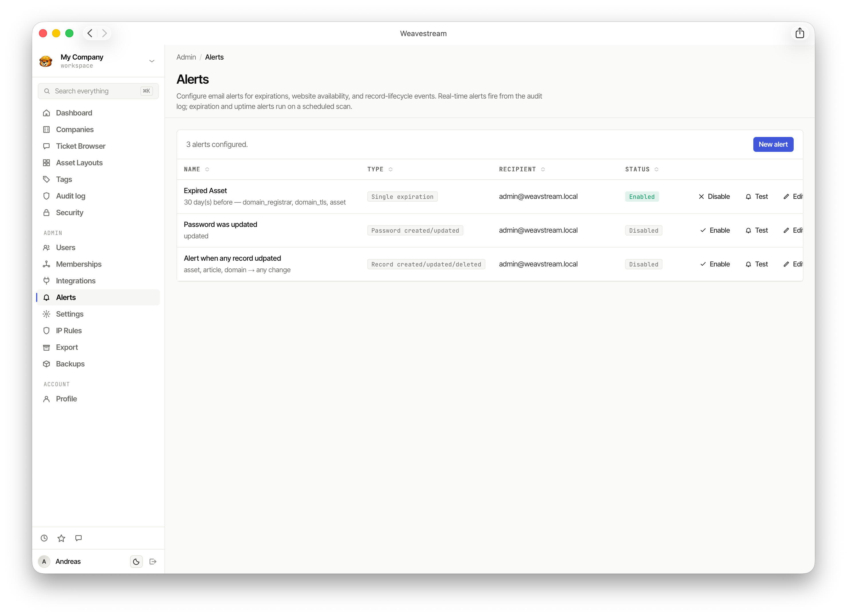Click the Alerts breadcrumb text
The width and height of the screenshot is (847, 616).
pos(214,57)
